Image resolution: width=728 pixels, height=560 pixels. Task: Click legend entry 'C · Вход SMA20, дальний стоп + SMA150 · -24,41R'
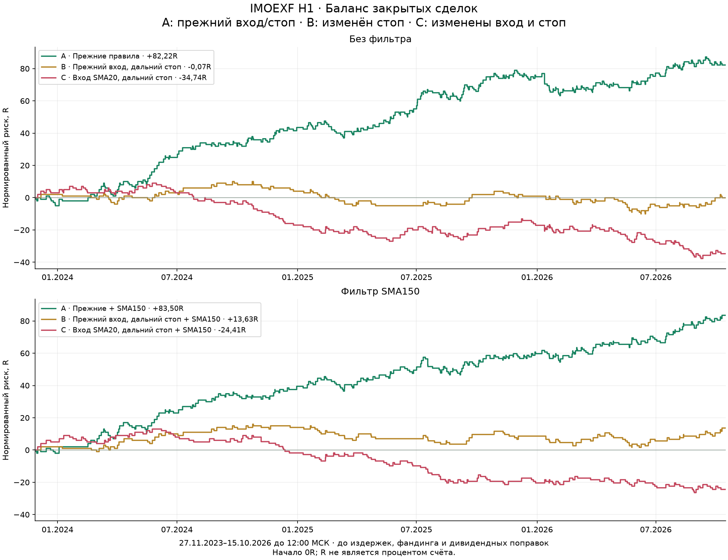[x=153, y=330]
